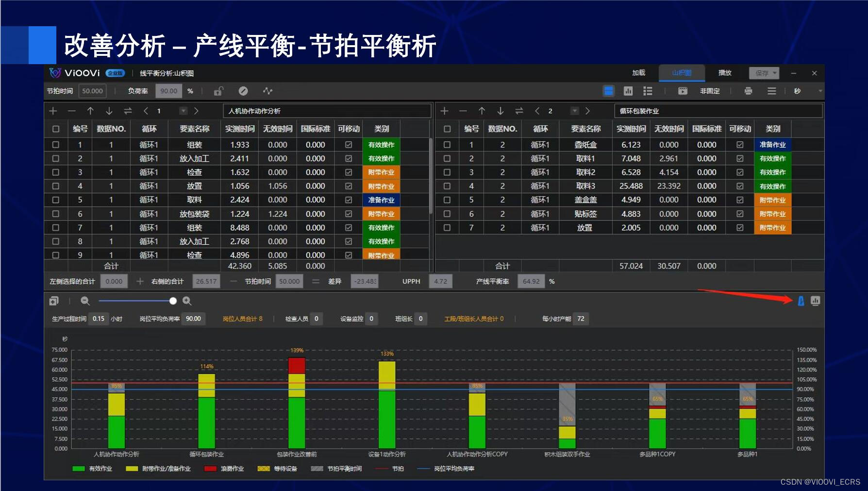
Task: Check the 叠纸盒 row checkbox in right table
Action: click(447, 145)
